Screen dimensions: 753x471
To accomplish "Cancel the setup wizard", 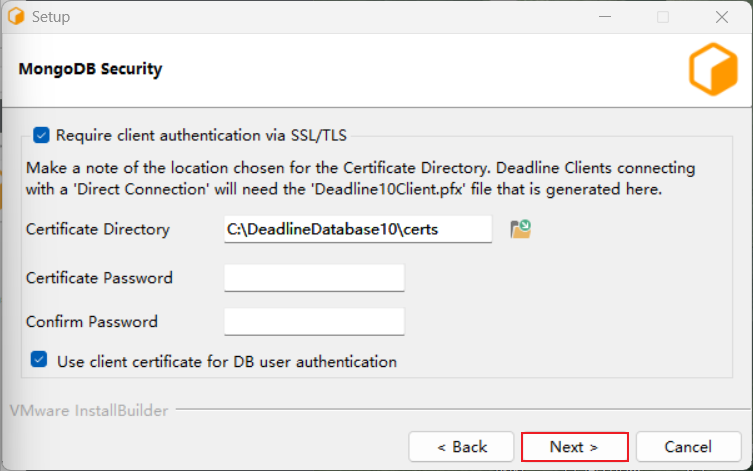I will pos(688,447).
